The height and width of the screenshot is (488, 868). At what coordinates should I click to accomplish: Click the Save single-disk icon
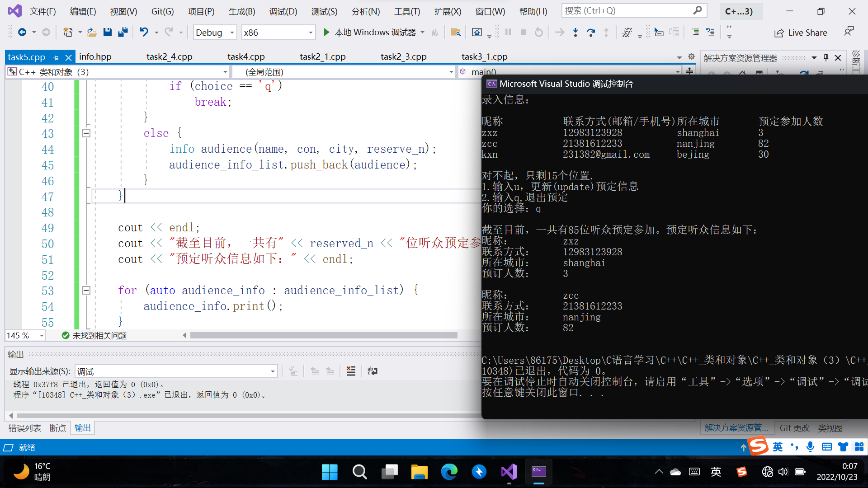(107, 32)
